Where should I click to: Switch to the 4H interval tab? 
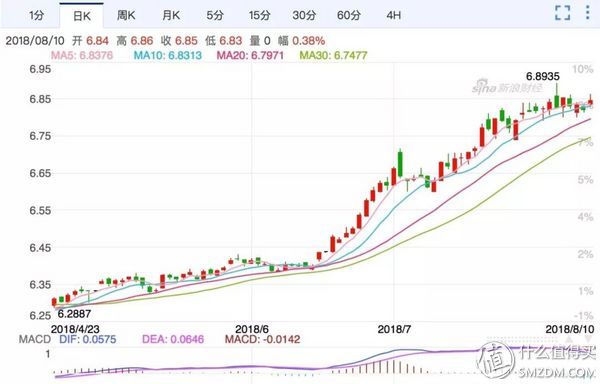393,15
